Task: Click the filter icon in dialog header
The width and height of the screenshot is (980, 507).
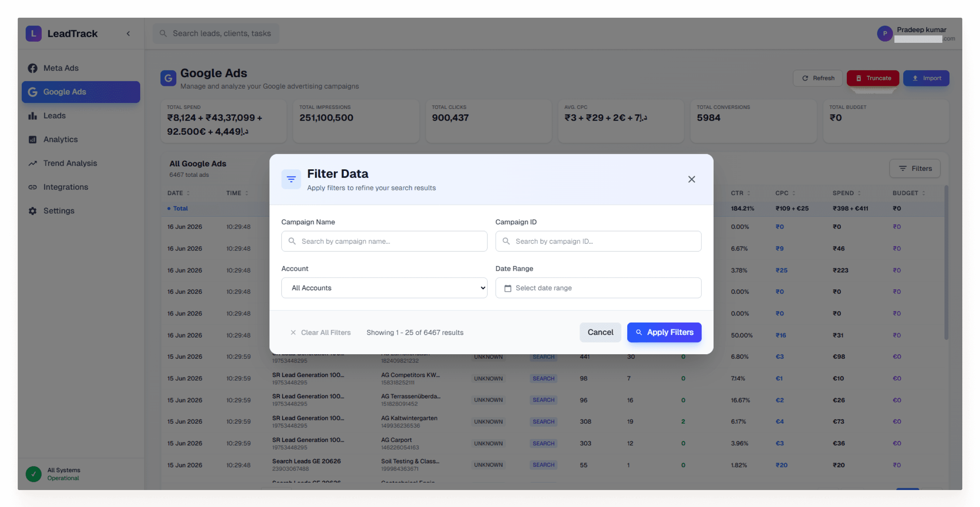Action: coord(291,179)
